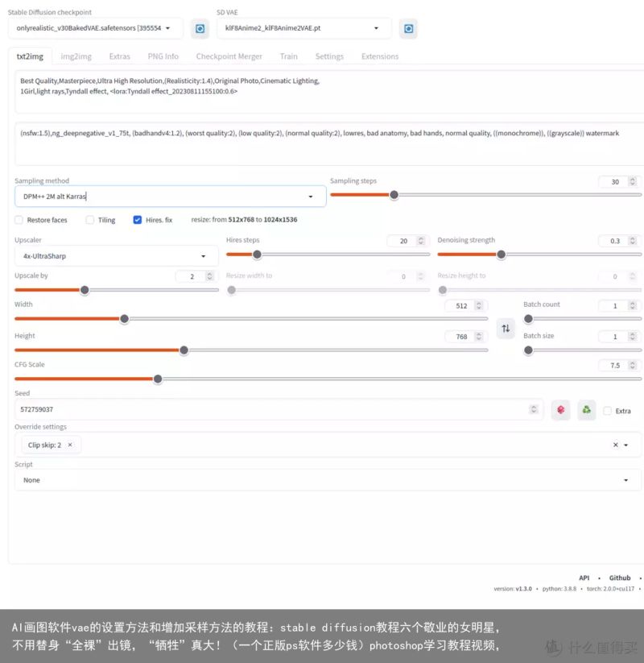Adjust the Batch size slider
This screenshot has height=663, width=644.
[x=583, y=350]
